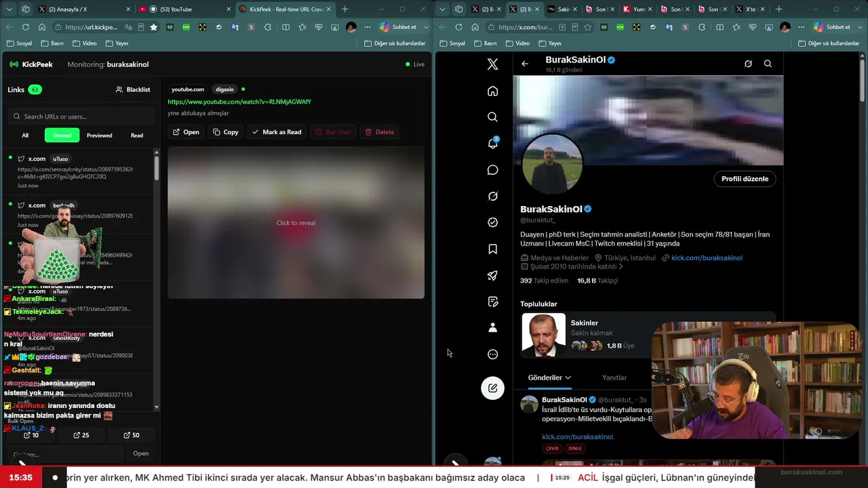Open Diğer sık kullanılanlar in right browser

coord(828,43)
